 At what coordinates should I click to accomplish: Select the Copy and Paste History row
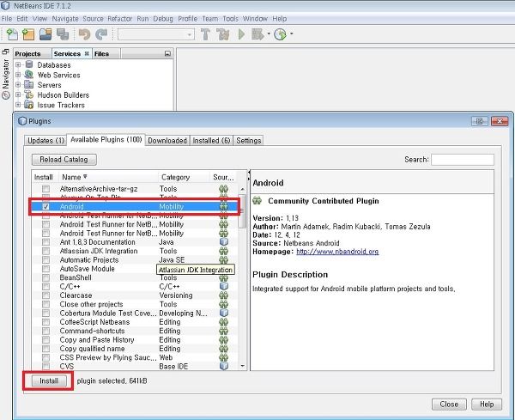135,340
